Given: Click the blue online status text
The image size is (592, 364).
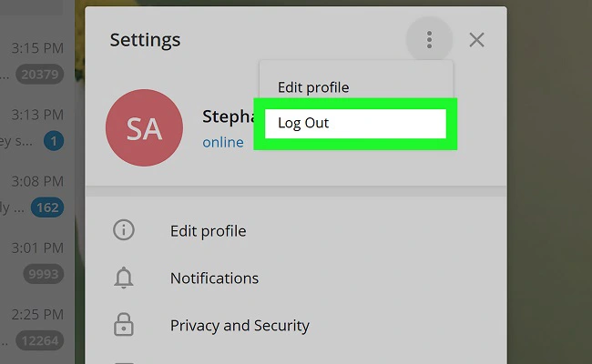Looking at the screenshot, I should click(x=223, y=143).
